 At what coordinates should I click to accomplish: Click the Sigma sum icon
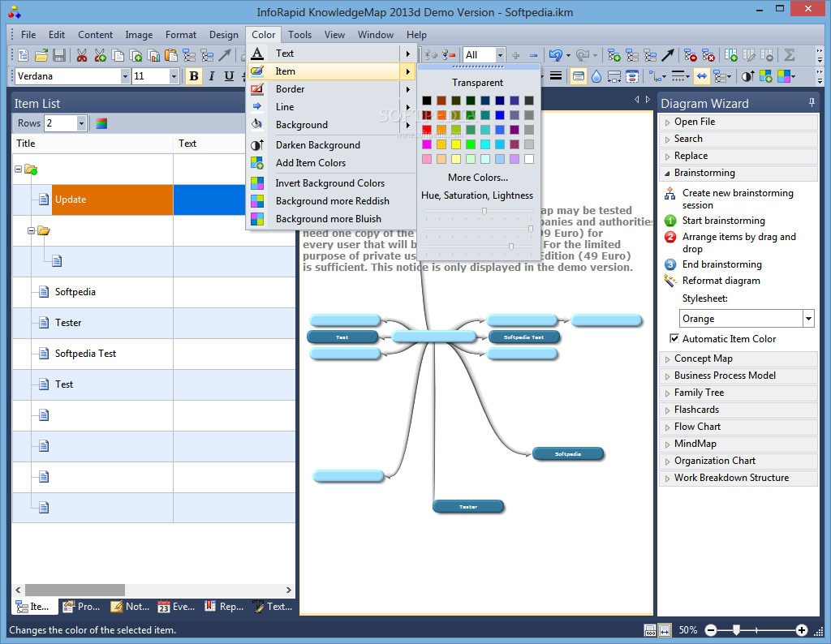(x=789, y=55)
